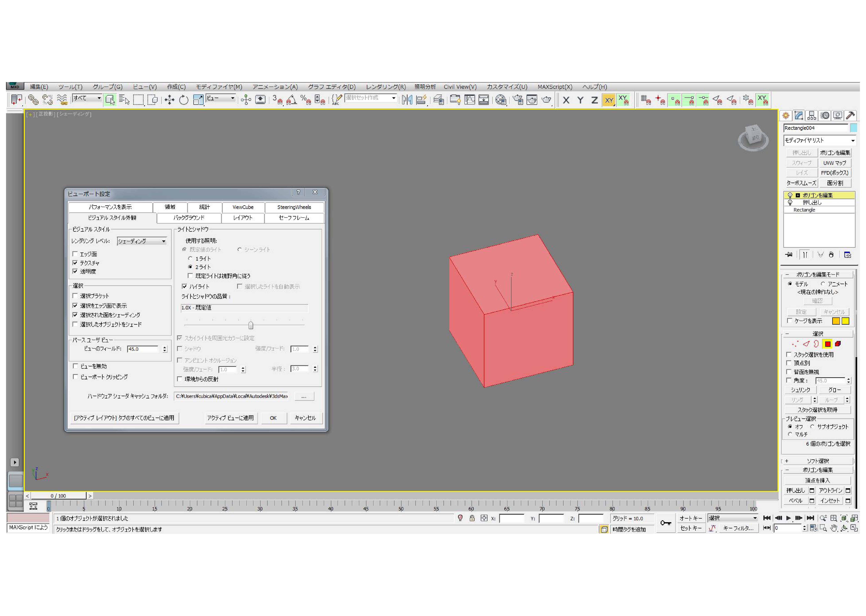Click the Select by Name icon
The height and width of the screenshot is (616, 866).
(124, 100)
